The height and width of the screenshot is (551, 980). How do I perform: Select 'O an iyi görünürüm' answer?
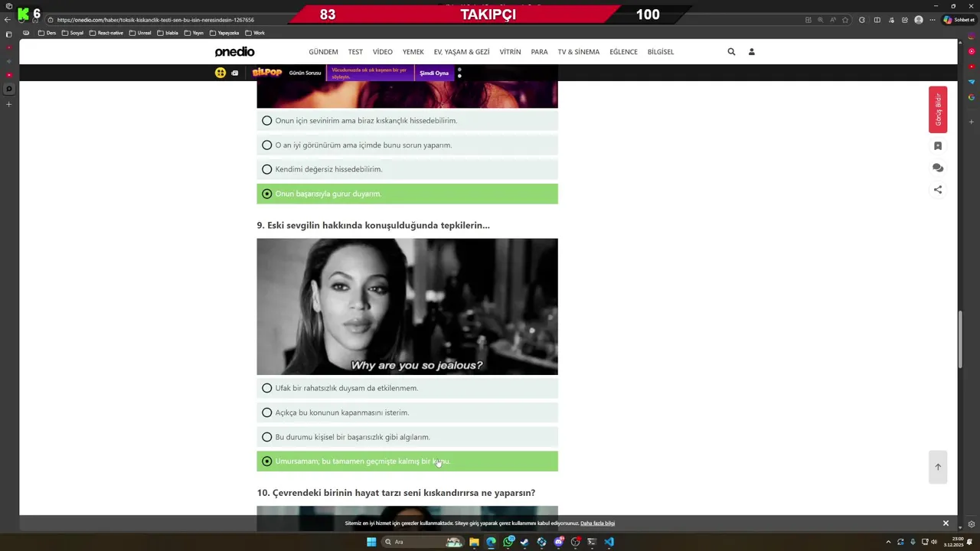click(x=407, y=145)
